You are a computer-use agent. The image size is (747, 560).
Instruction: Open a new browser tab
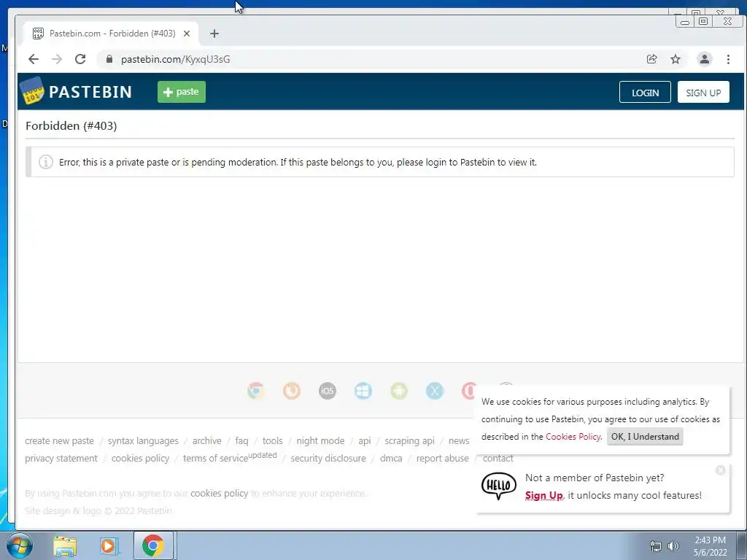[214, 34]
